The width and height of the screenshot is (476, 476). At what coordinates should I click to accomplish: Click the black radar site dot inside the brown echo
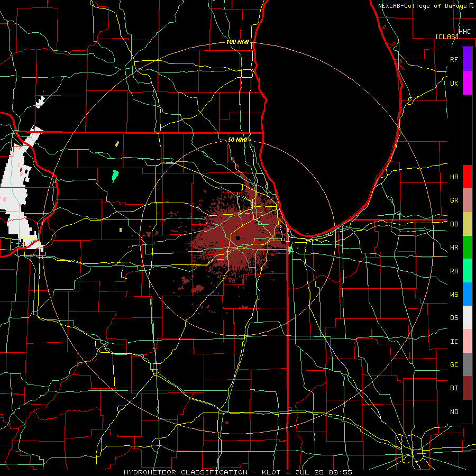[x=238, y=238]
